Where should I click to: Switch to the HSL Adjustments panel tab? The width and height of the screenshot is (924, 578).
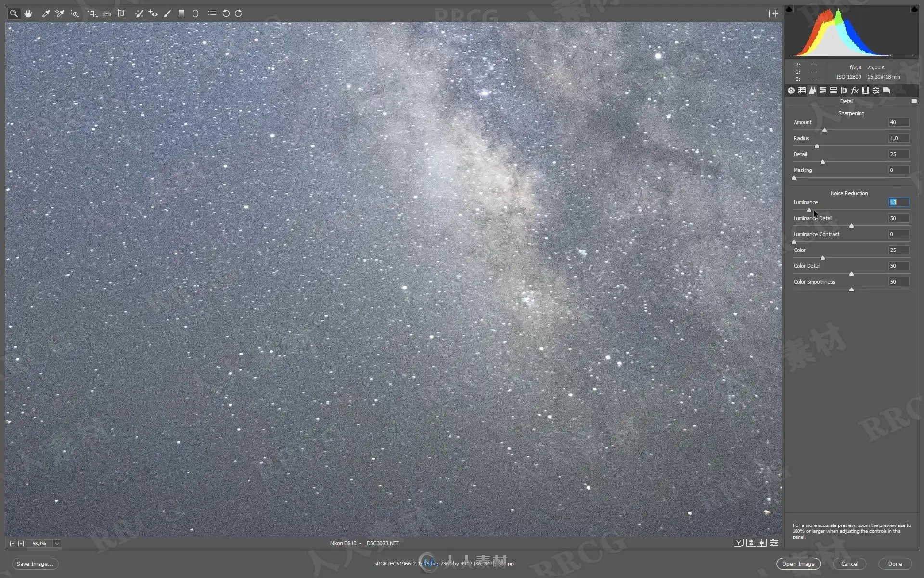pyautogui.click(x=823, y=91)
